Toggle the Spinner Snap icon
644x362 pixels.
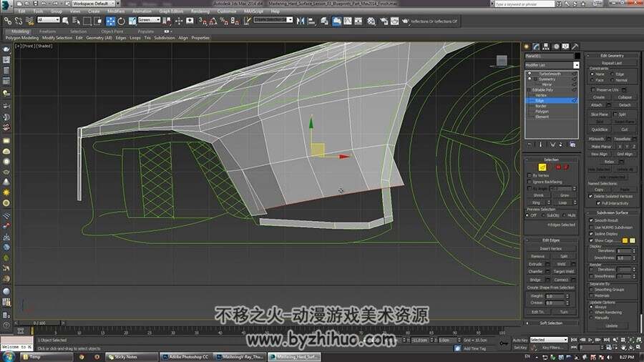tap(235, 21)
